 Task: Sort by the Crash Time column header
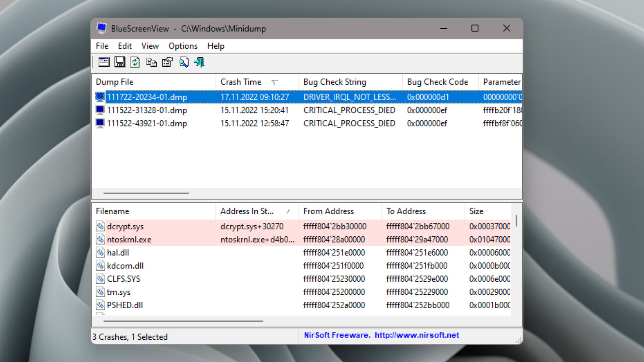(x=241, y=82)
